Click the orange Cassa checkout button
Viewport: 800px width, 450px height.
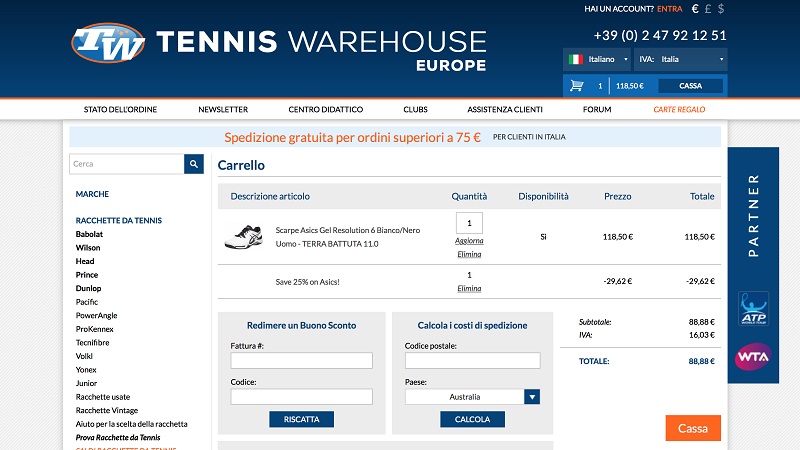point(692,428)
